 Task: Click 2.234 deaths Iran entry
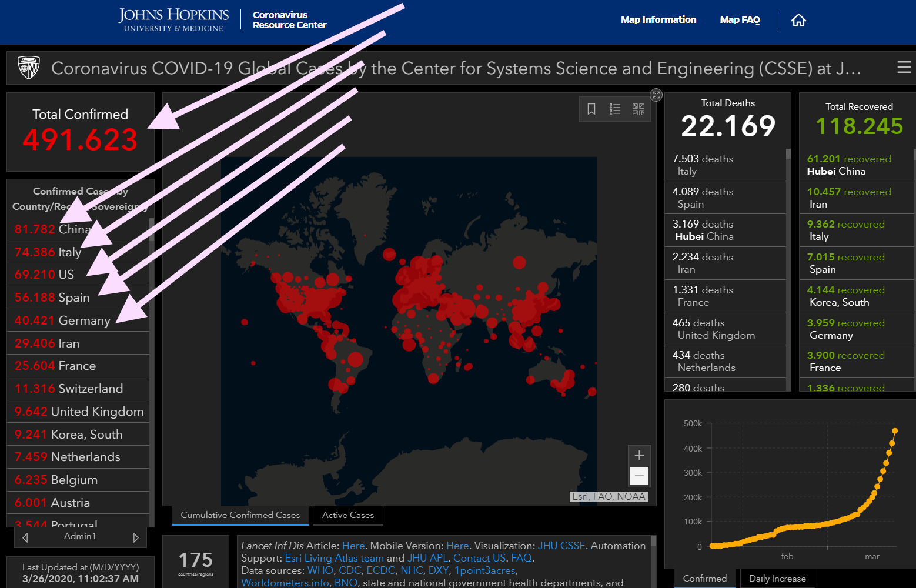click(x=726, y=263)
